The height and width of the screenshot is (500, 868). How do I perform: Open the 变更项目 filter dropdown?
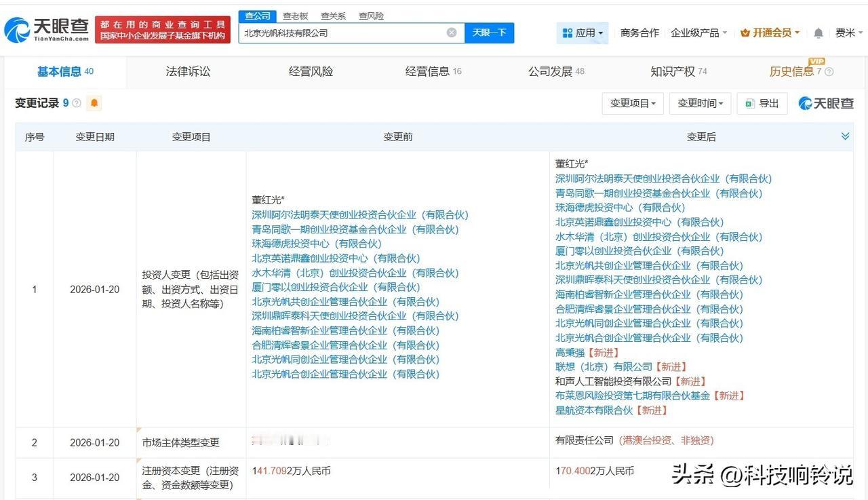632,103
